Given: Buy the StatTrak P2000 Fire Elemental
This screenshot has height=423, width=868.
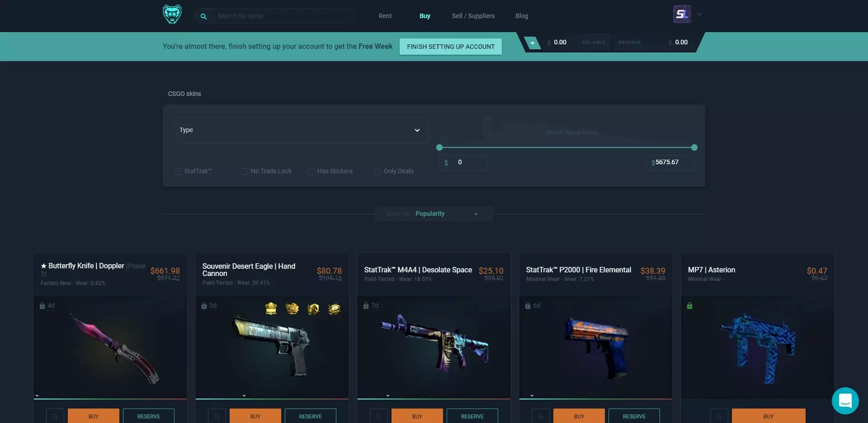Looking at the screenshot, I should click(x=579, y=416).
